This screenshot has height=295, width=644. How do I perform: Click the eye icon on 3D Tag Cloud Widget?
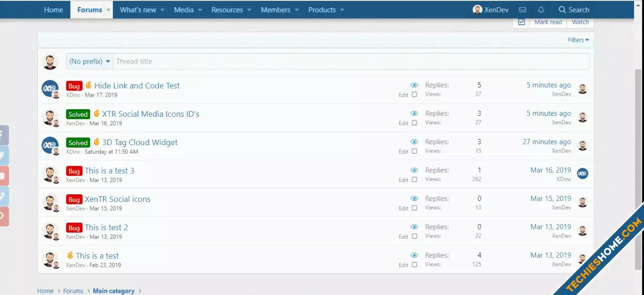click(414, 142)
